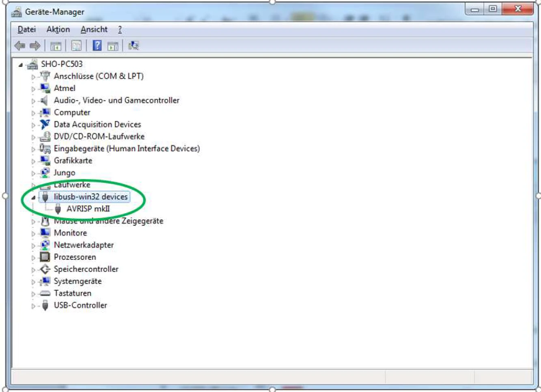Click the Data Acquisition Devices icon
The height and width of the screenshot is (392, 541).
45,124
